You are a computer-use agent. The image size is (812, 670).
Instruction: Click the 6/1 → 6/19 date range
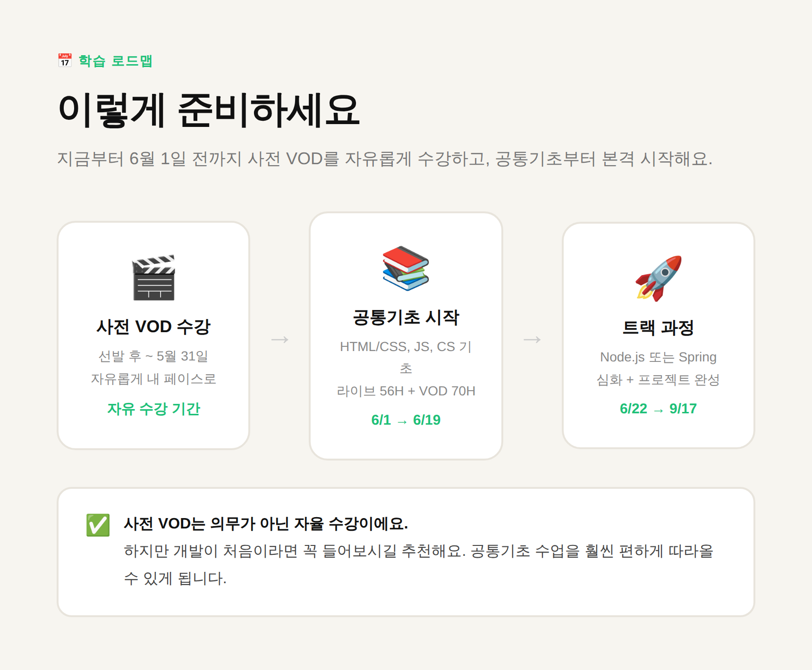click(x=406, y=420)
